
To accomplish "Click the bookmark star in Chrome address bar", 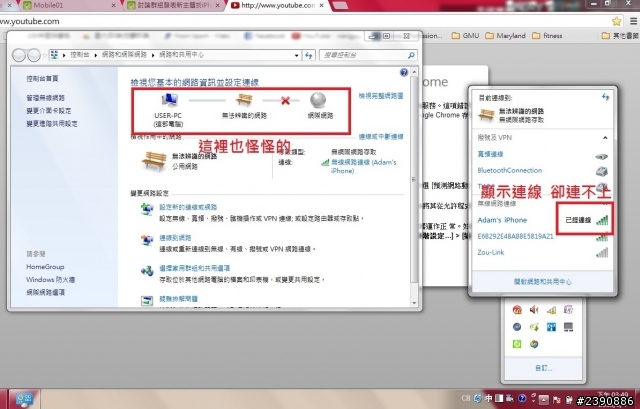I will tap(616, 21).
